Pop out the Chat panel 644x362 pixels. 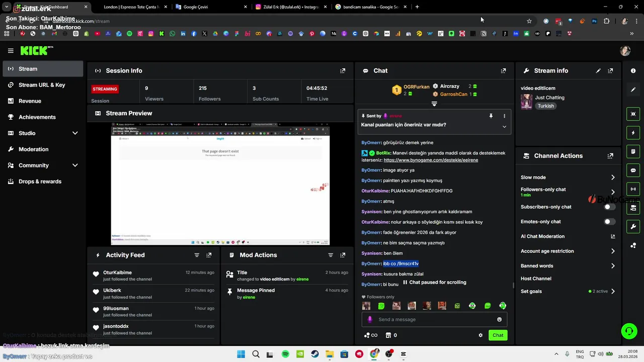tap(503, 71)
